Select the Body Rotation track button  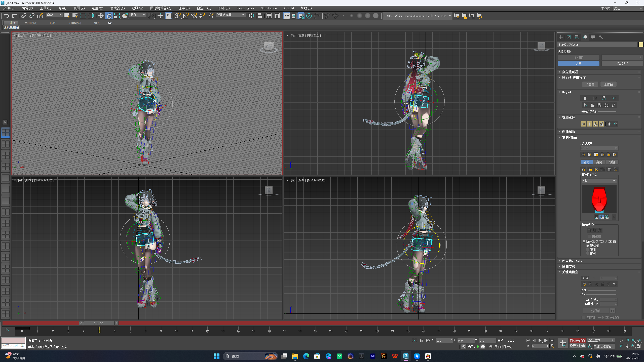click(x=595, y=124)
